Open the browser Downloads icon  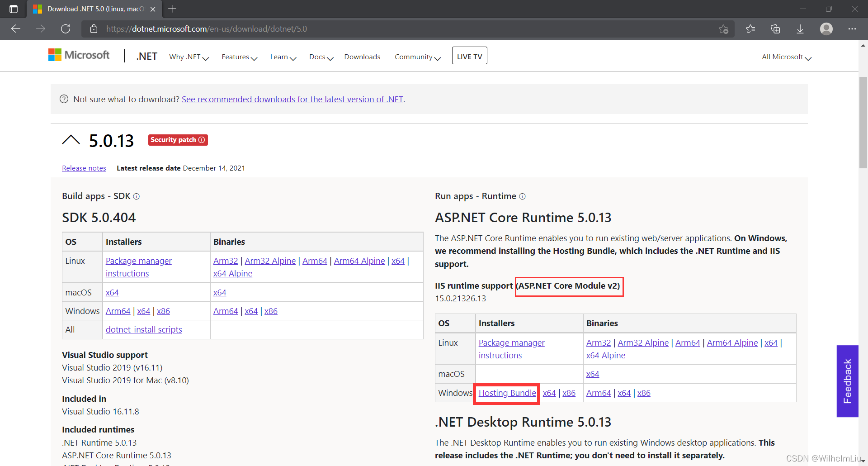click(800, 29)
